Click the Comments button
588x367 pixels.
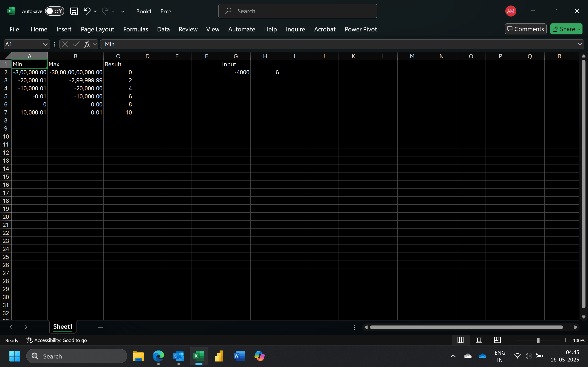[x=525, y=29]
